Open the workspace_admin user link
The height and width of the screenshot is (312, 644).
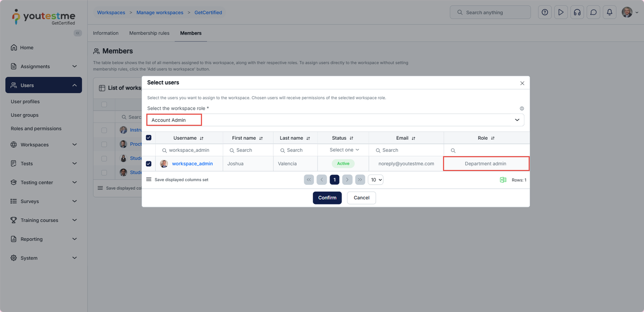(x=192, y=164)
